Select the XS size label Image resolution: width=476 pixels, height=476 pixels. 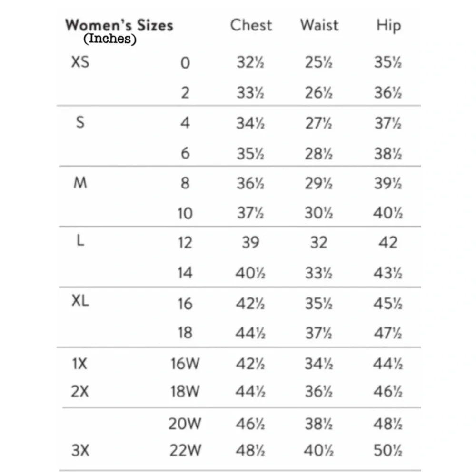80,62
